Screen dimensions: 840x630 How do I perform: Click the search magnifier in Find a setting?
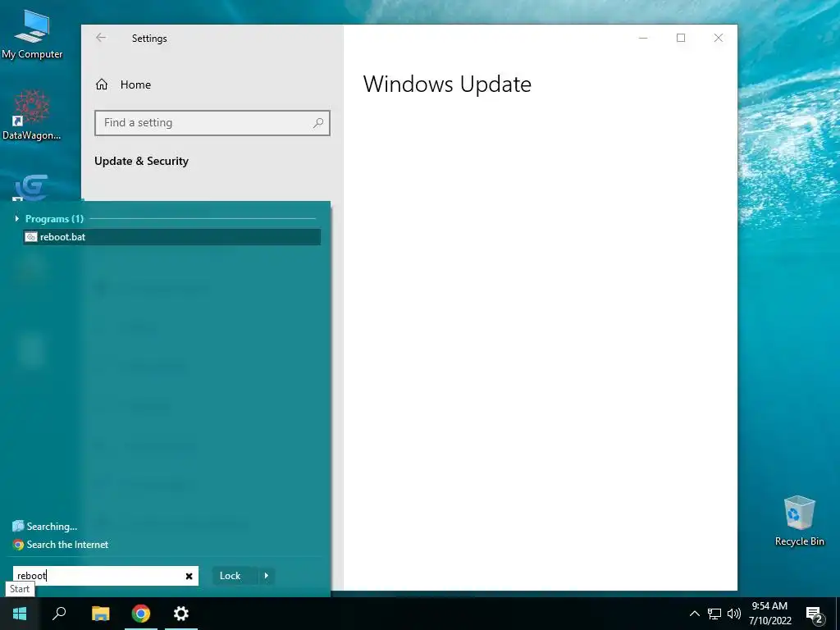coord(318,123)
